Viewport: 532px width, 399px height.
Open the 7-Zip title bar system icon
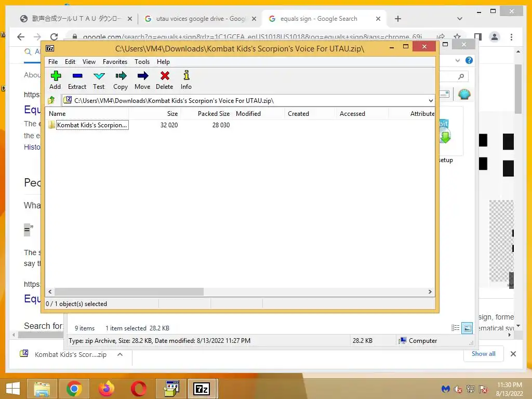click(x=50, y=48)
